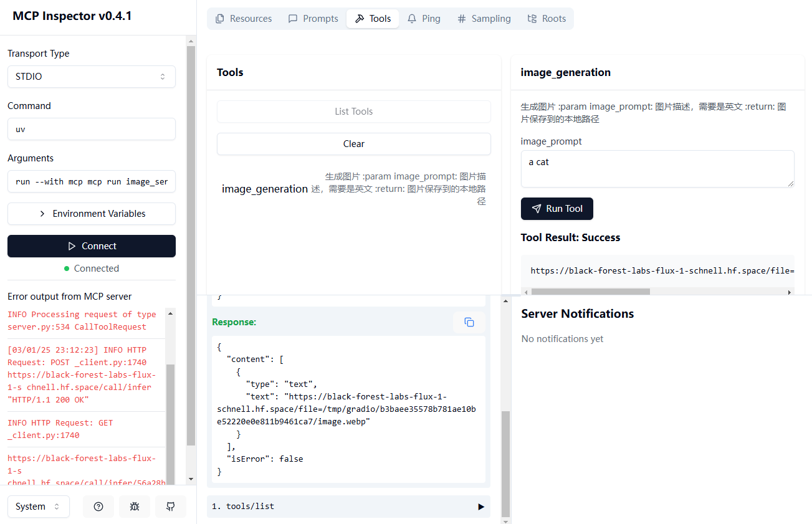Select the image_generation tool entry

pyautogui.click(x=265, y=189)
